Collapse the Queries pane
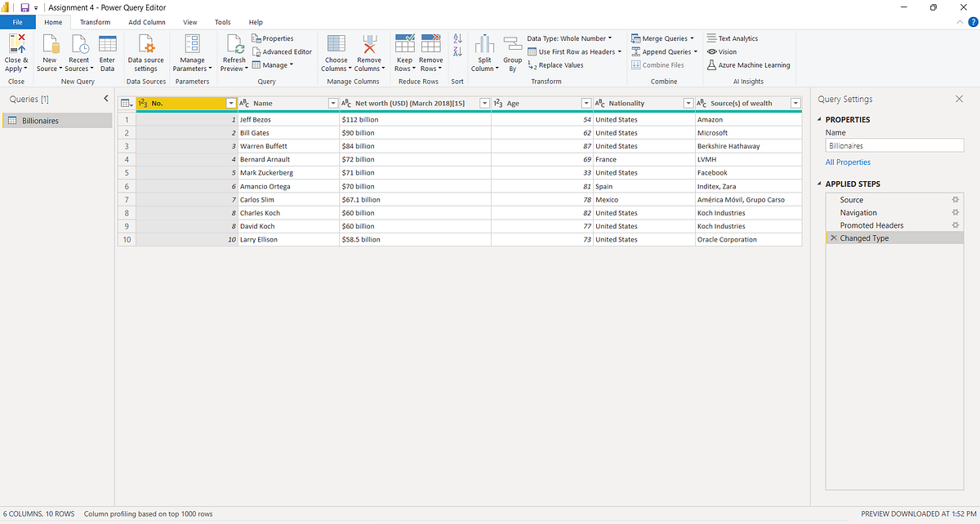Image resolution: width=980 pixels, height=524 pixels. click(105, 97)
